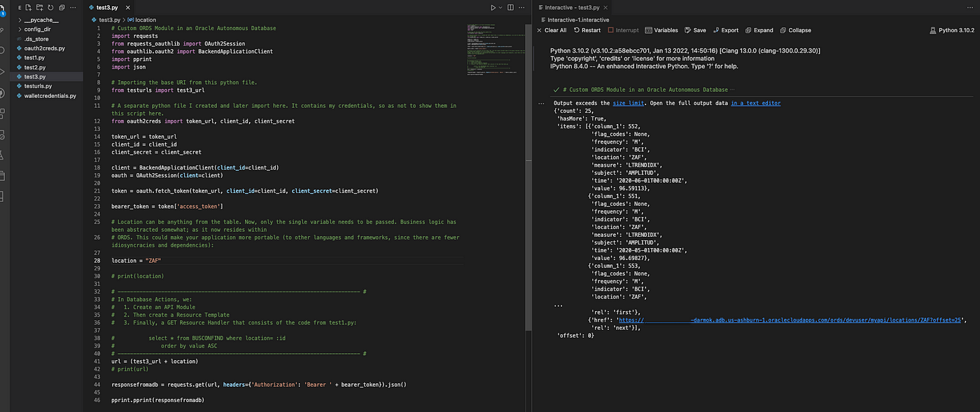Open output in a text editor link

[756, 103]
